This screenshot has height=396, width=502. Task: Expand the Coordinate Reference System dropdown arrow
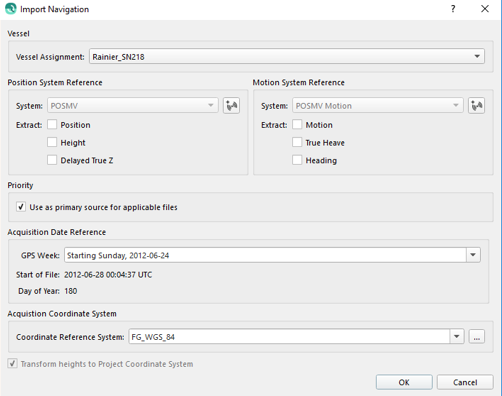point(457,337)
